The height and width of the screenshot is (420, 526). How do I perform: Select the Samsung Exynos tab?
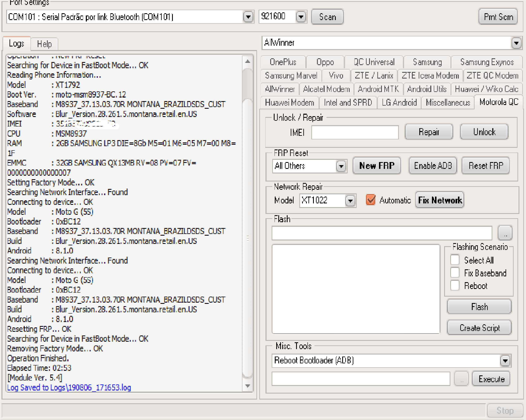click(x=487, y=62)
